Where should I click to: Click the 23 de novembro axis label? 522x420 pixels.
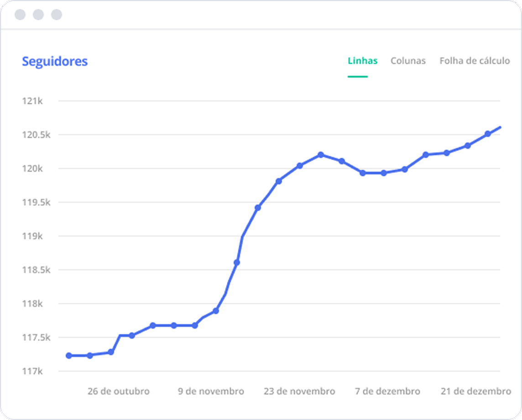tap(299, 391)
